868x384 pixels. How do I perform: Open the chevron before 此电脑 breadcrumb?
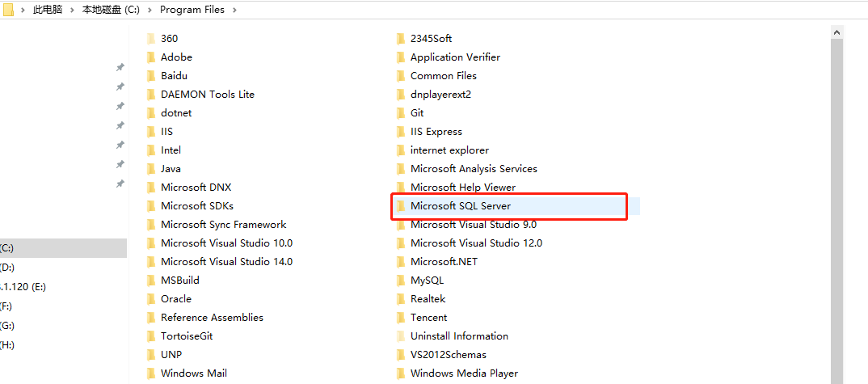(x=23, y=10)
